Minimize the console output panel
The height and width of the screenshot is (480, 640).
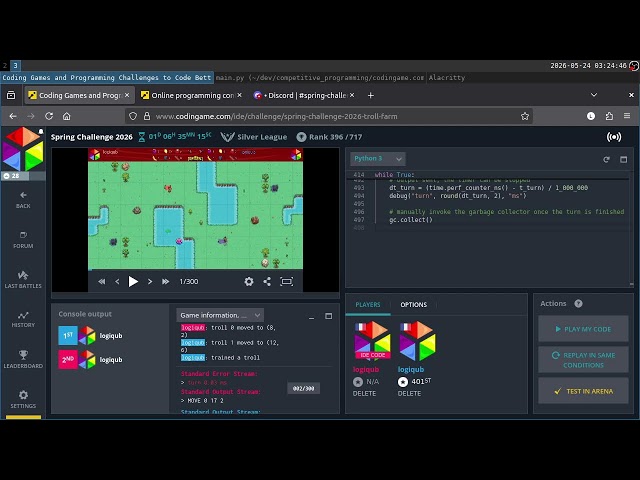tap(311, 317)
